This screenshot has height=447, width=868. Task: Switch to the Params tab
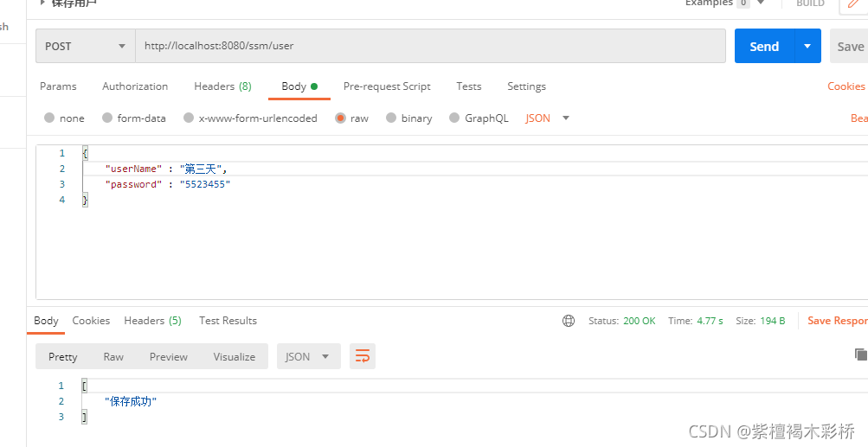coord(58,86)
